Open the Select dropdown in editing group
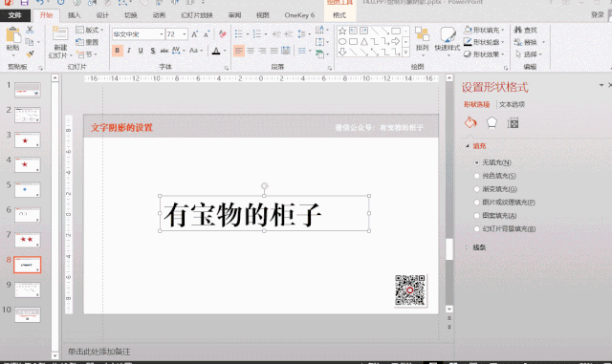The image size is (612, 364). point(530,54)
